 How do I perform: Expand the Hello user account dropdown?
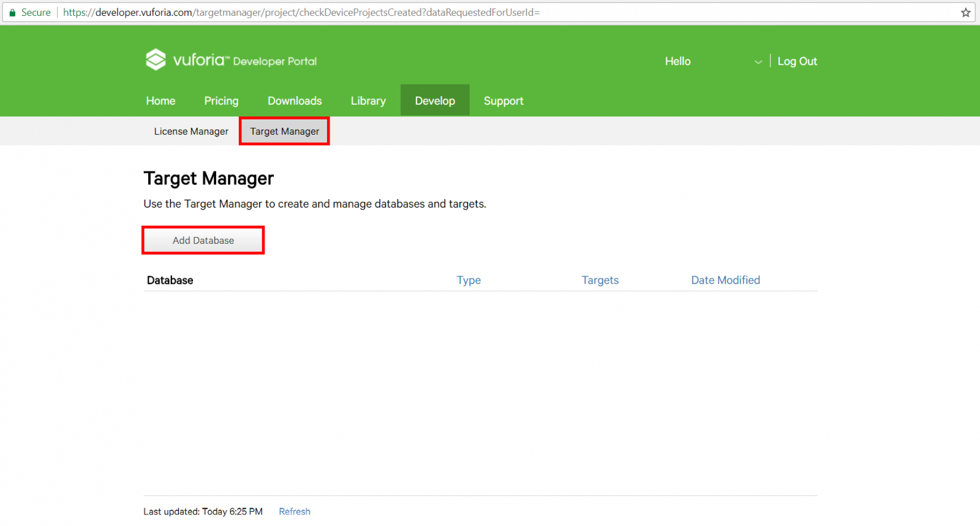(x=758, y=62)
